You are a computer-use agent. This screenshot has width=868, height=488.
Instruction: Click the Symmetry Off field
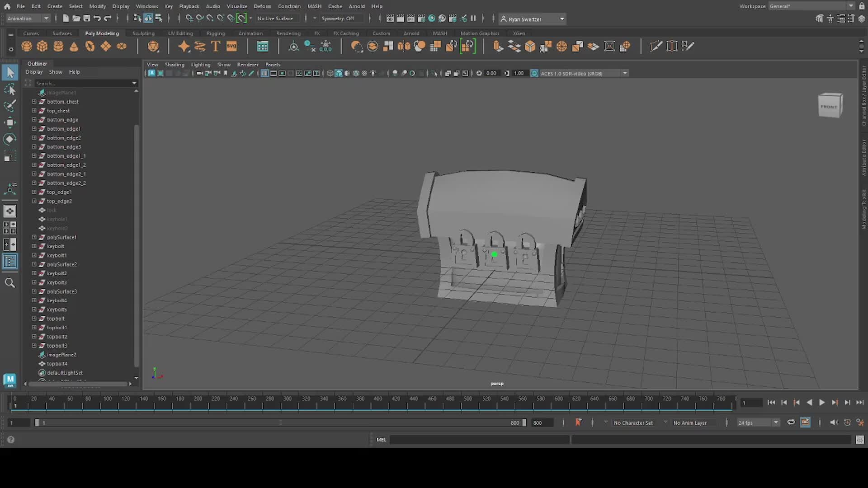coord(338,19)
